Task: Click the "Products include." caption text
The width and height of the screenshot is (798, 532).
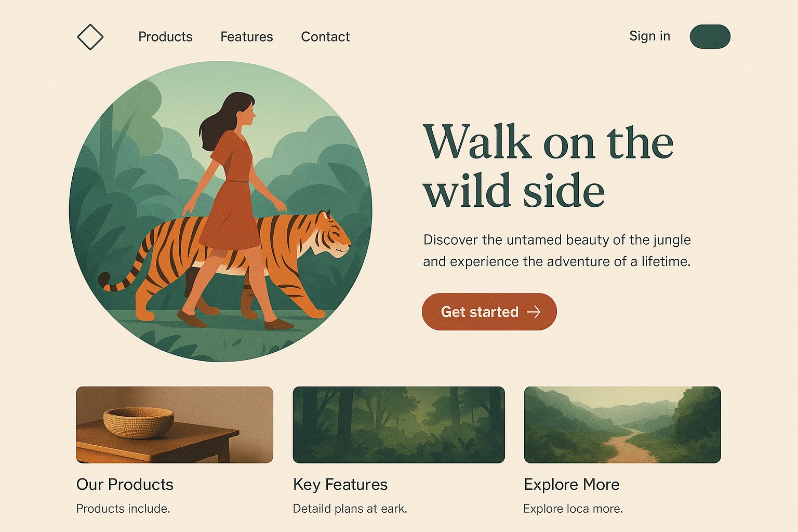Action: (123, 509)
